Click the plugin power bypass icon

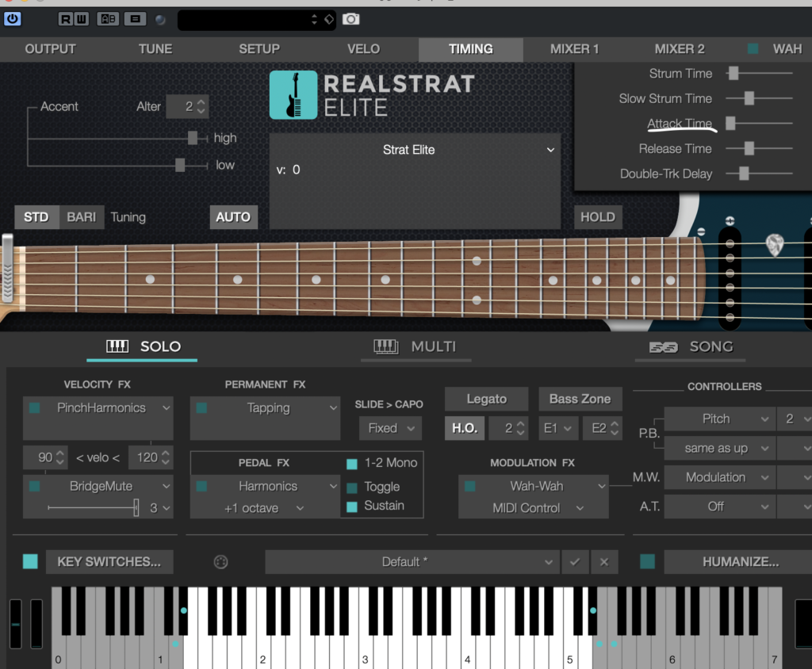pos(13,19)
